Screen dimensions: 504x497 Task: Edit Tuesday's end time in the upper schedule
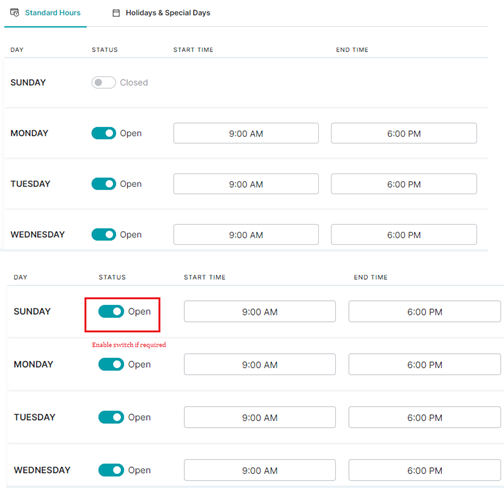[404, 184]
